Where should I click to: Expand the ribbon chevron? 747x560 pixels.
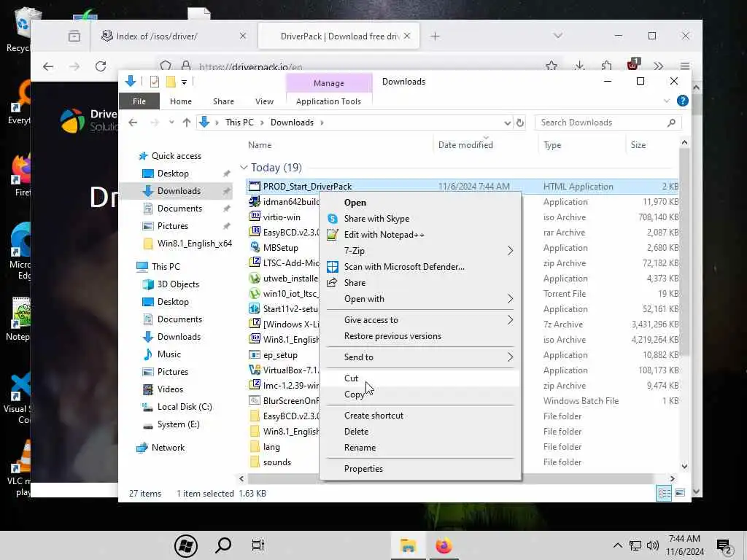coord(667,101)
